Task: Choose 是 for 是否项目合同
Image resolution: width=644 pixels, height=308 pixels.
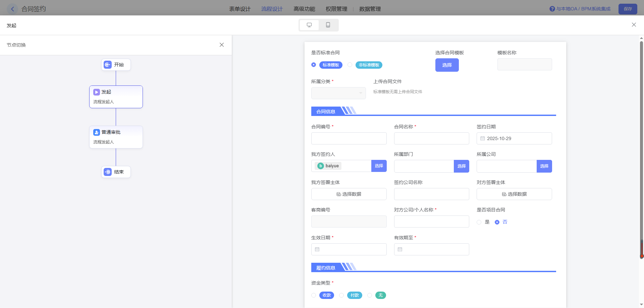Action: 479,222
